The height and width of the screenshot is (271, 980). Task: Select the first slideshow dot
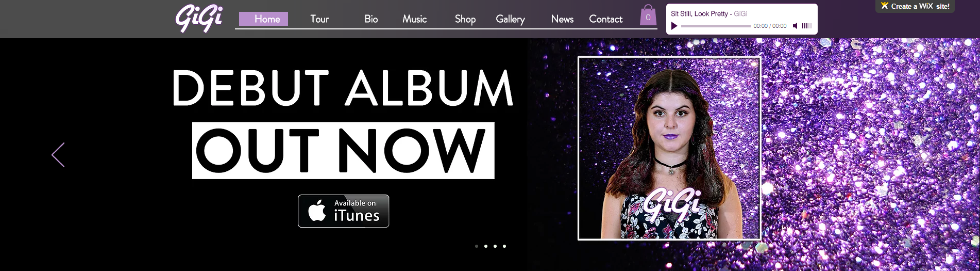477,246
